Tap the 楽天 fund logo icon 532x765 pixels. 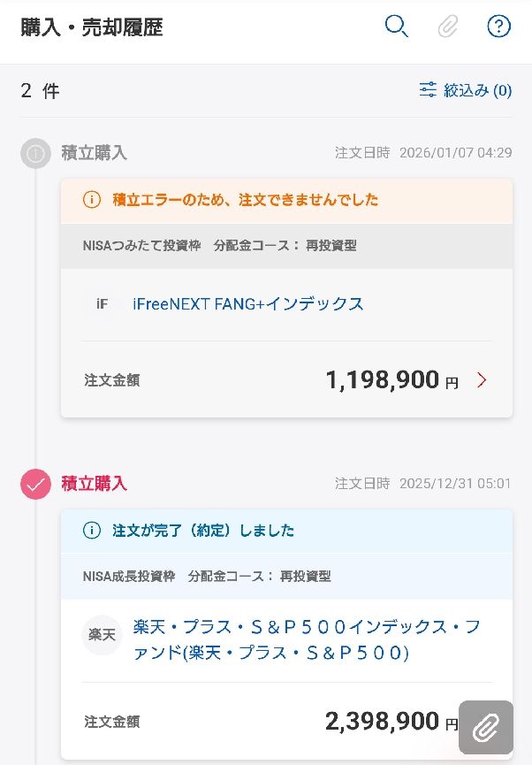102,635
